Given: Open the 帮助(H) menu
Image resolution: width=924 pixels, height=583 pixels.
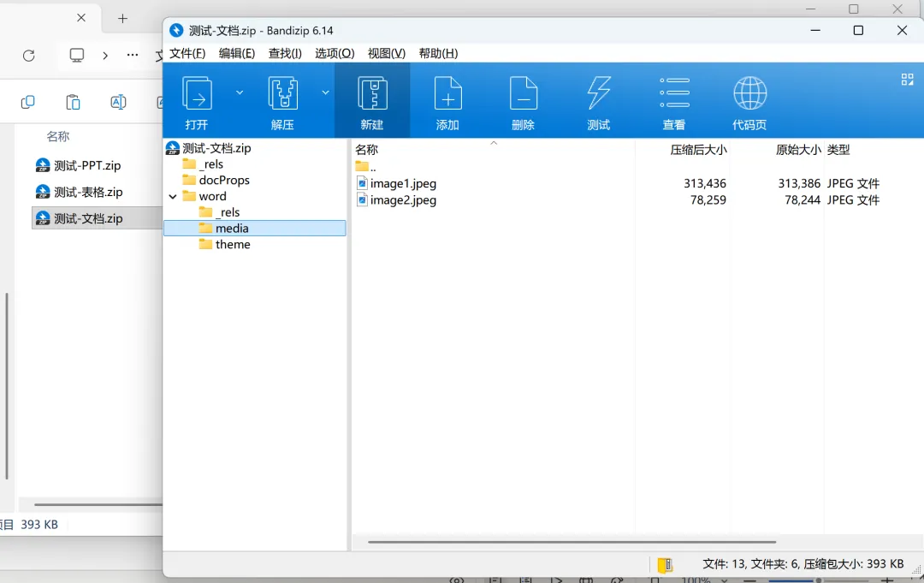Looking at the screenshot, I should [438, 53].
